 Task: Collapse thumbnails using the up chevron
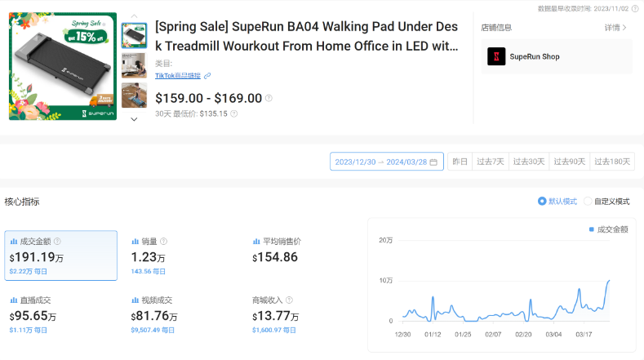coord(134,16)
